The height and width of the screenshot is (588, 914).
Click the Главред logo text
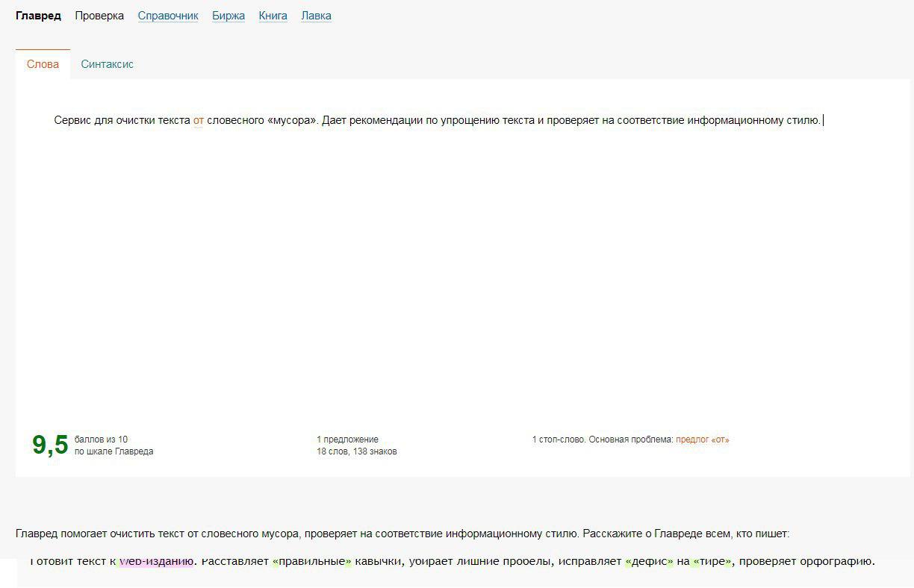coord(38,16)
